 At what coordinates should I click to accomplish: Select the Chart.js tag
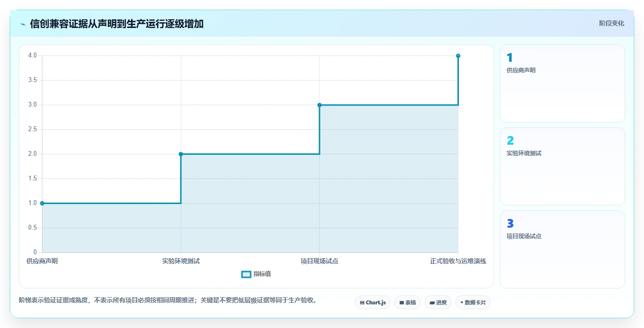[x=373, y=302]
